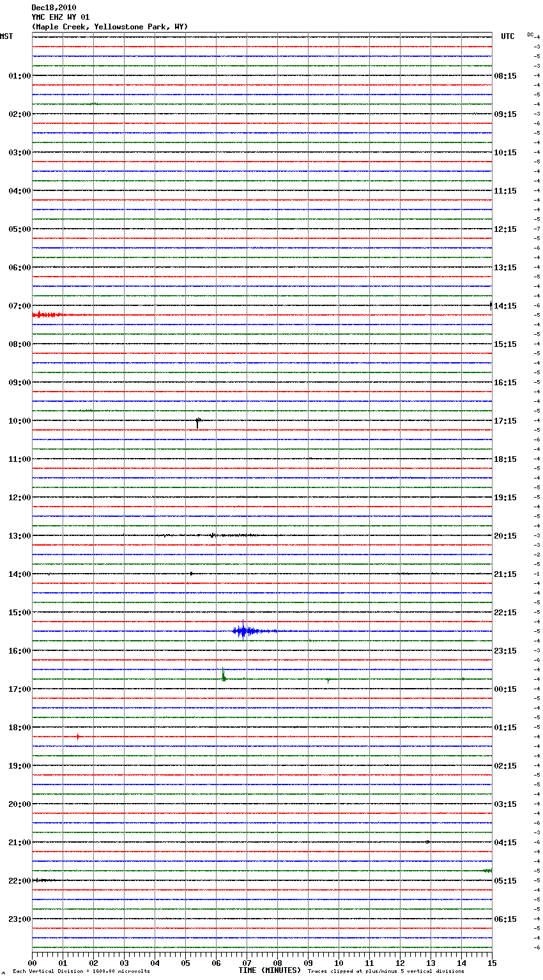This screenshot has width=543, height=980.
Task: Click the MST time zone label
Action: (x=6, y=36)
